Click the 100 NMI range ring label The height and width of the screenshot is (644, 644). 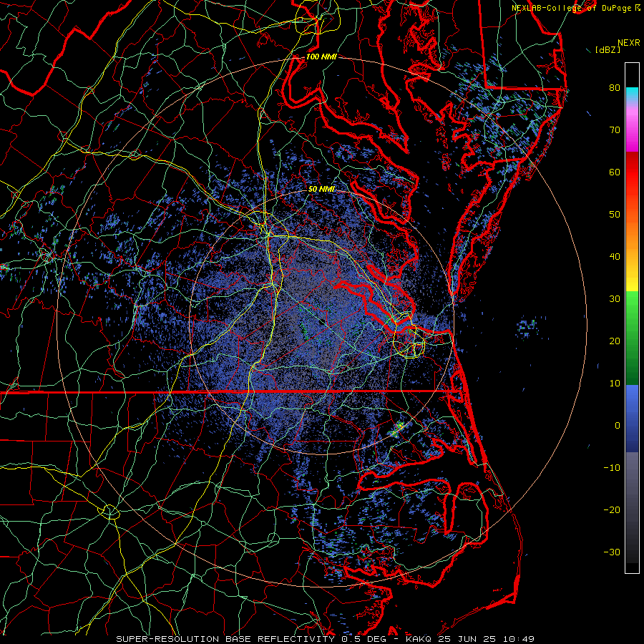pyautogui.click(x=321, y=57)
